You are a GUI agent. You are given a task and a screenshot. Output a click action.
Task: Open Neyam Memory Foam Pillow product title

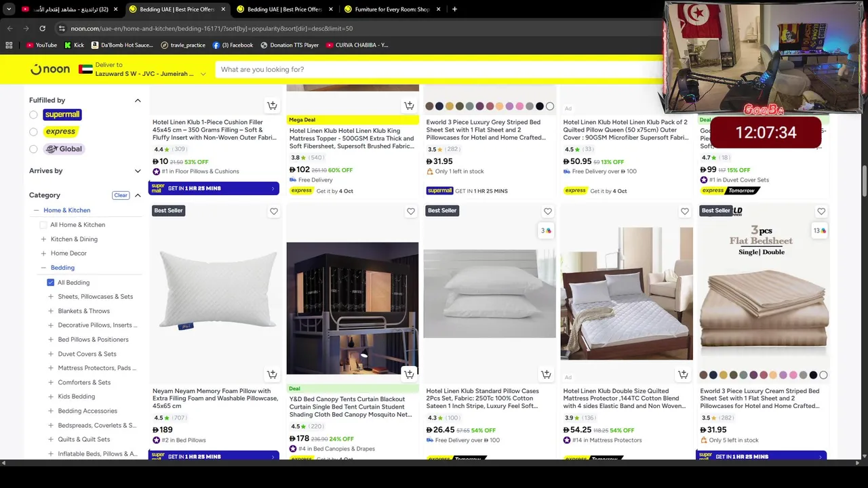[215, 399]
